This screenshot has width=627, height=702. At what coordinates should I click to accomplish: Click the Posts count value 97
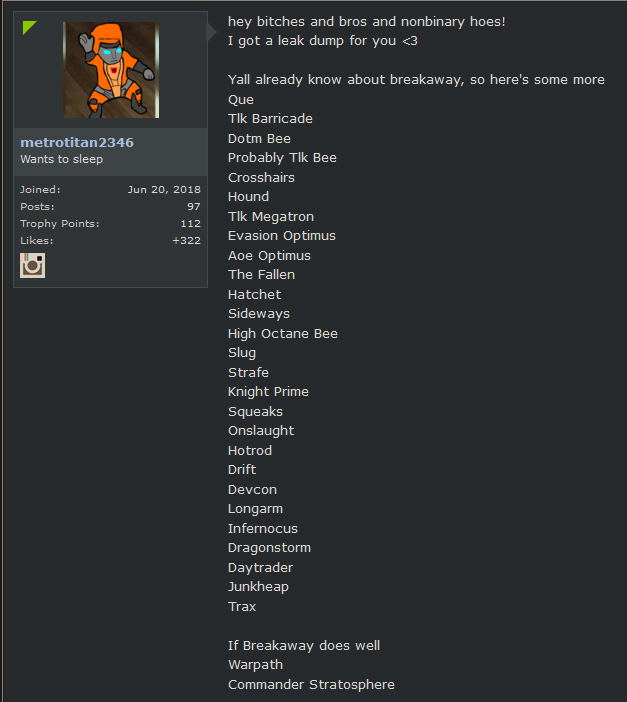(x=193, y=206)
